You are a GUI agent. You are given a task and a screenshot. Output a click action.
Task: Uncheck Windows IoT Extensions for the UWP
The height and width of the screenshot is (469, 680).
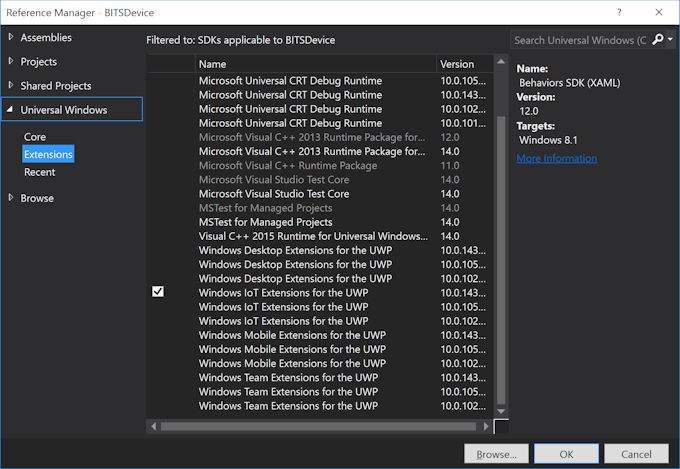158,292
